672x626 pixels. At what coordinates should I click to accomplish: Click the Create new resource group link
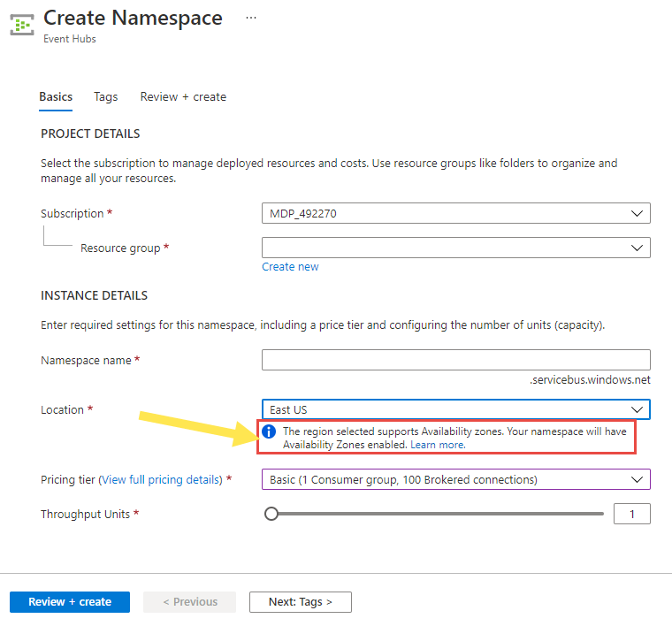[290, 266]
